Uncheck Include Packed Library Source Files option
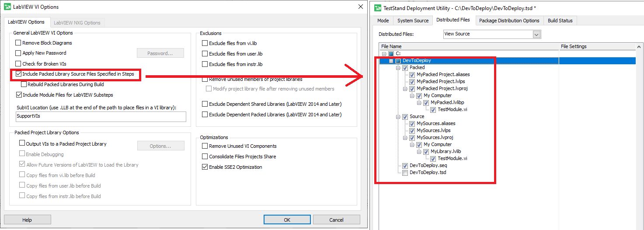 pos(18,74)
